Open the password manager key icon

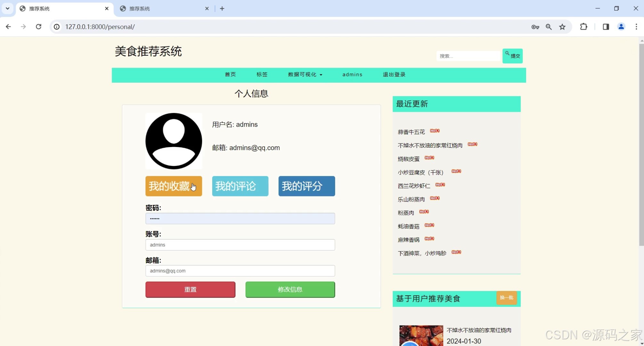(x=535, y=27)
